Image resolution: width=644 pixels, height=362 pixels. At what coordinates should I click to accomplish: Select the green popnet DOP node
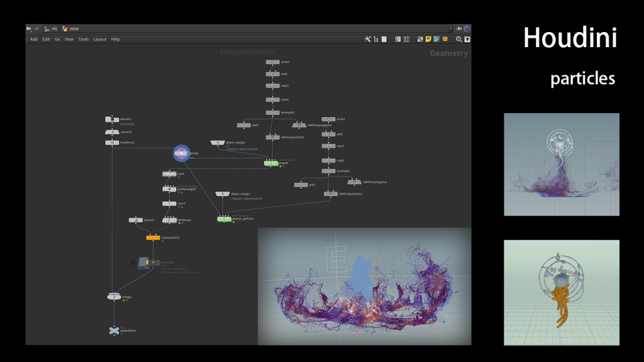[271, 163]
